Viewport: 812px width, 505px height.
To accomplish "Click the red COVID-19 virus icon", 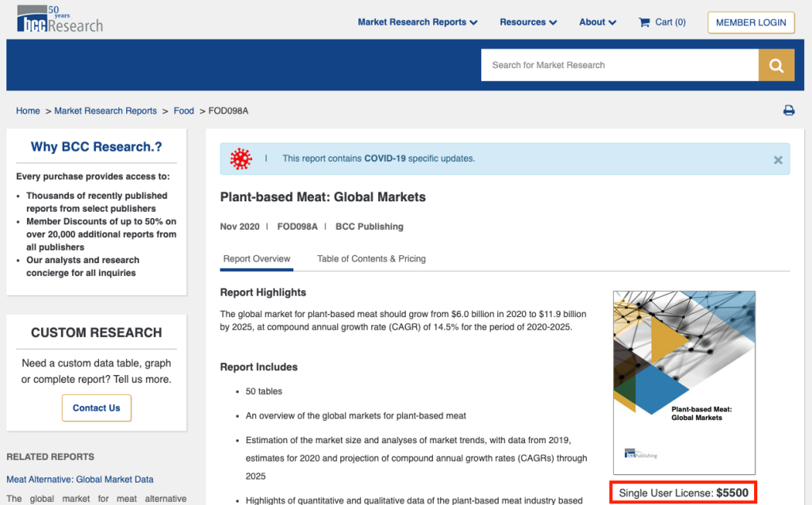I will (241, 159).
